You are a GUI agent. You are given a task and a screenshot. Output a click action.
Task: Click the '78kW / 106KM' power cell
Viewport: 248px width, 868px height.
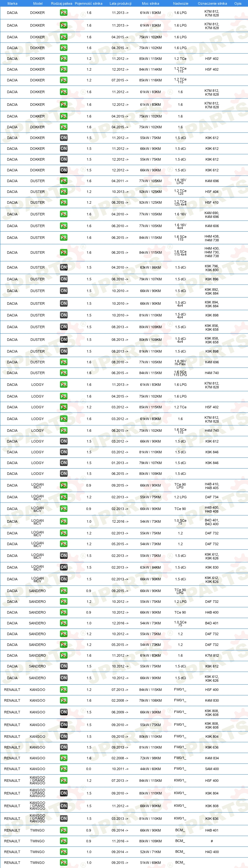coord(151,700)
